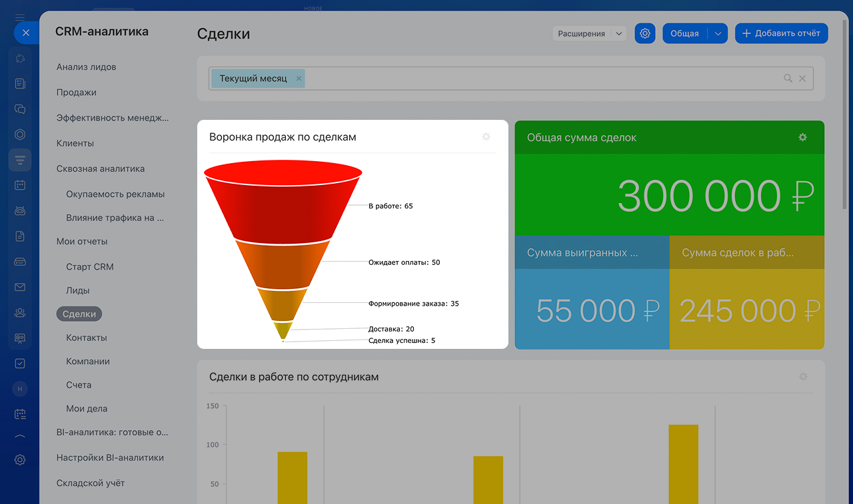Click the magnifier search icon in the filter bar

coord(788,79)
